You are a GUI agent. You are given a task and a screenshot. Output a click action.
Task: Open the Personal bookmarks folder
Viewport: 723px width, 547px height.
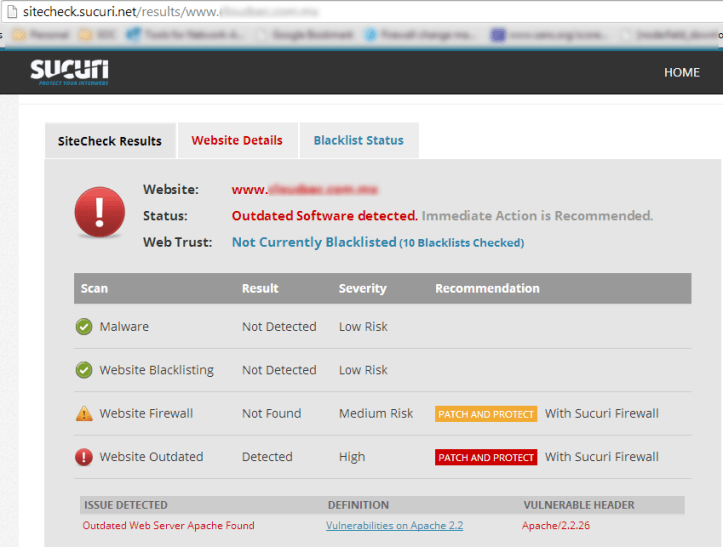tap(42, 35)
